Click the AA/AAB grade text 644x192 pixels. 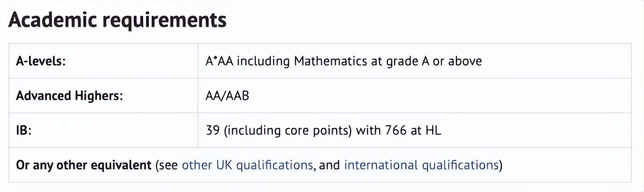(x=227, y=96)
